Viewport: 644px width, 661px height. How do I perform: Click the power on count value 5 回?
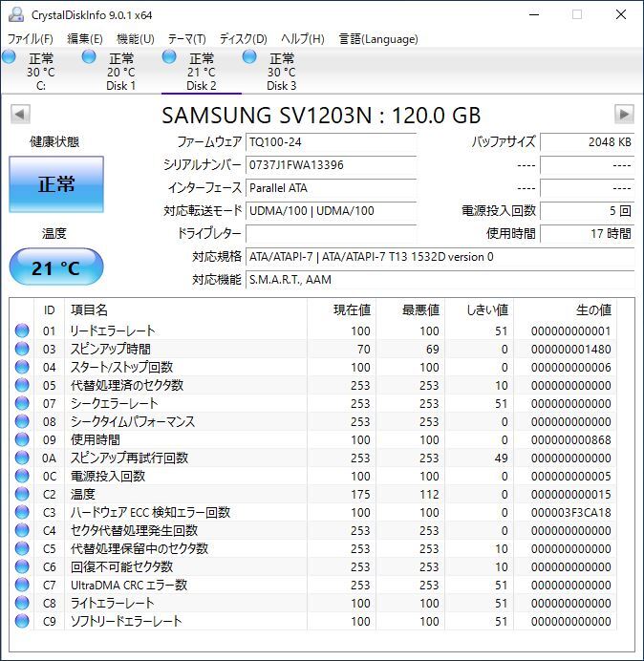587,210
